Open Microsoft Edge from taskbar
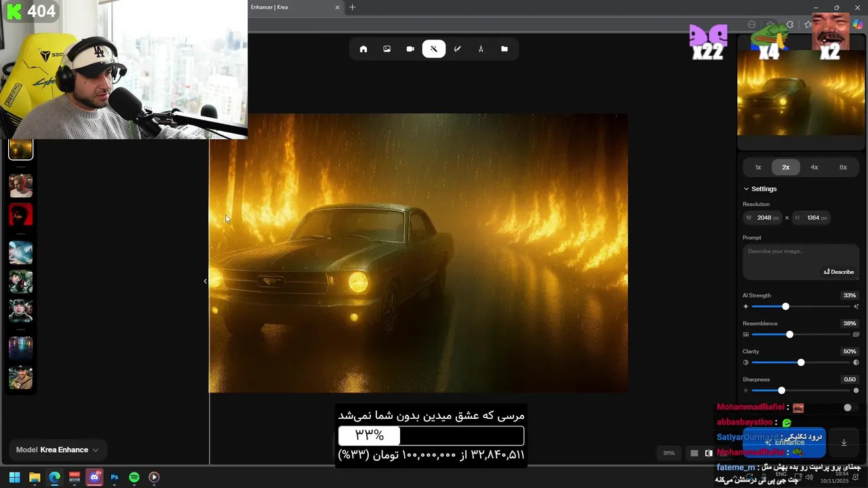Screen dimensions: 868x488 (54, 477)
